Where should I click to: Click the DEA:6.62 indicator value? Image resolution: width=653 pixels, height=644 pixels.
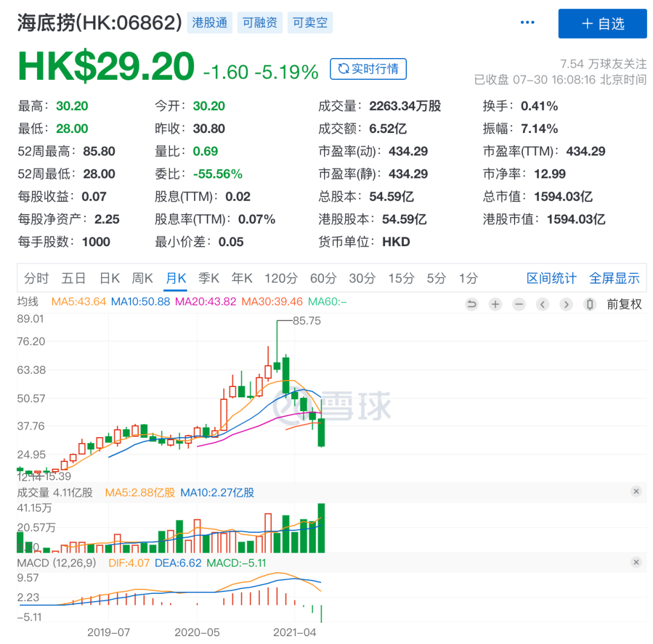coord(178,563)
